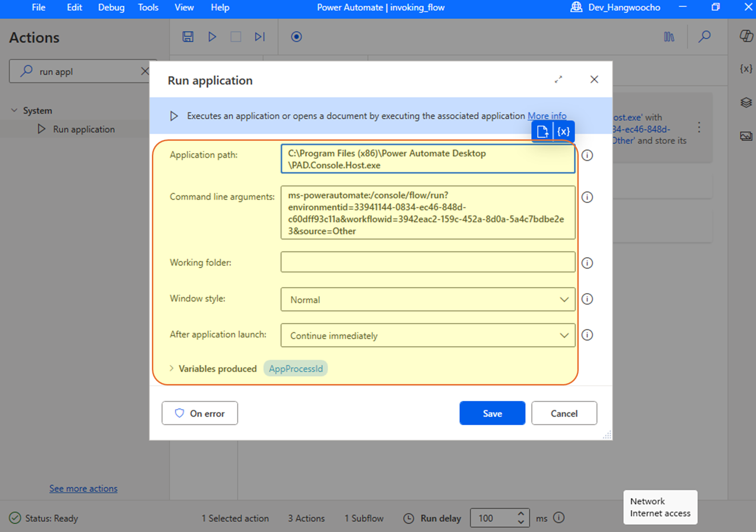
Task: Click the environment globe icon
Action: [576, 7]
